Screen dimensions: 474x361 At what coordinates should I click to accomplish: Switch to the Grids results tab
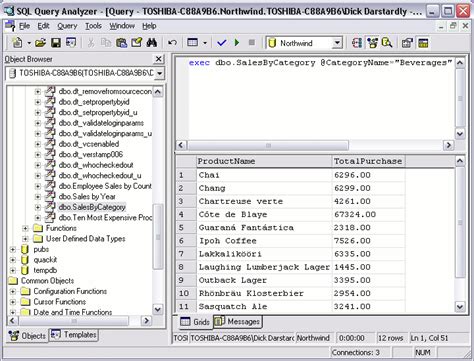195,322
